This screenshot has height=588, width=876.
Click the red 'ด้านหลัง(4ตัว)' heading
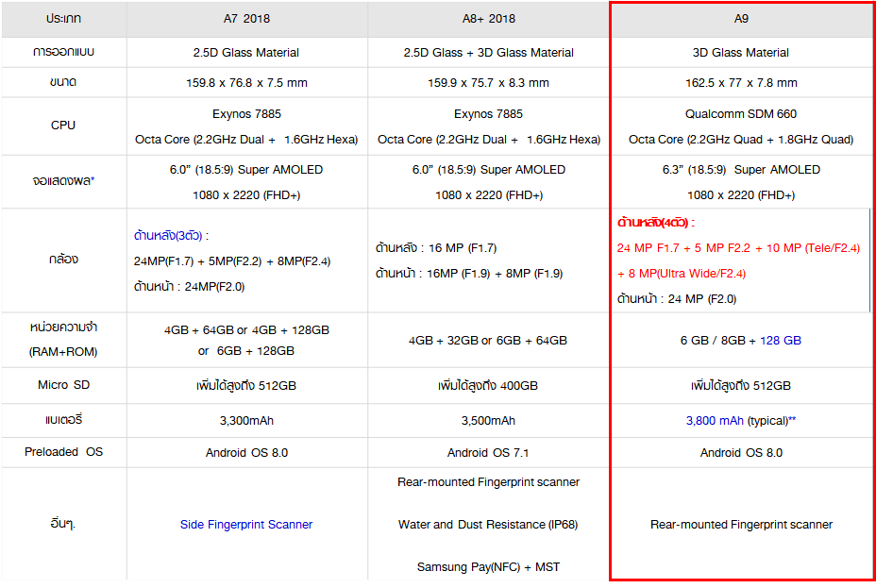point(656,222)
